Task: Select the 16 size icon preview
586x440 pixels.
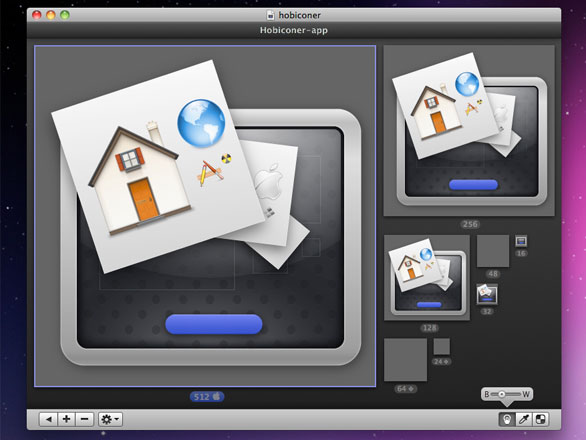Action: click(x=521, y=241)
